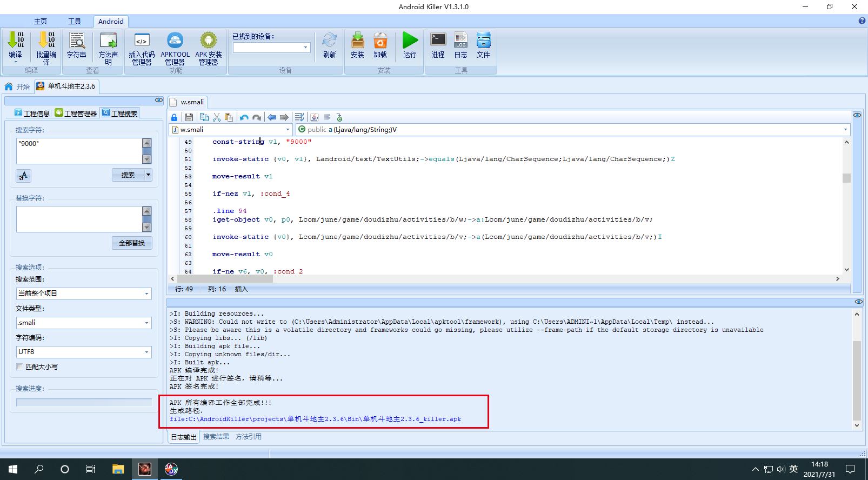
Task: Toggle left panel eye visibility icon
Action: pyautogui.click(x=159, y=100)
